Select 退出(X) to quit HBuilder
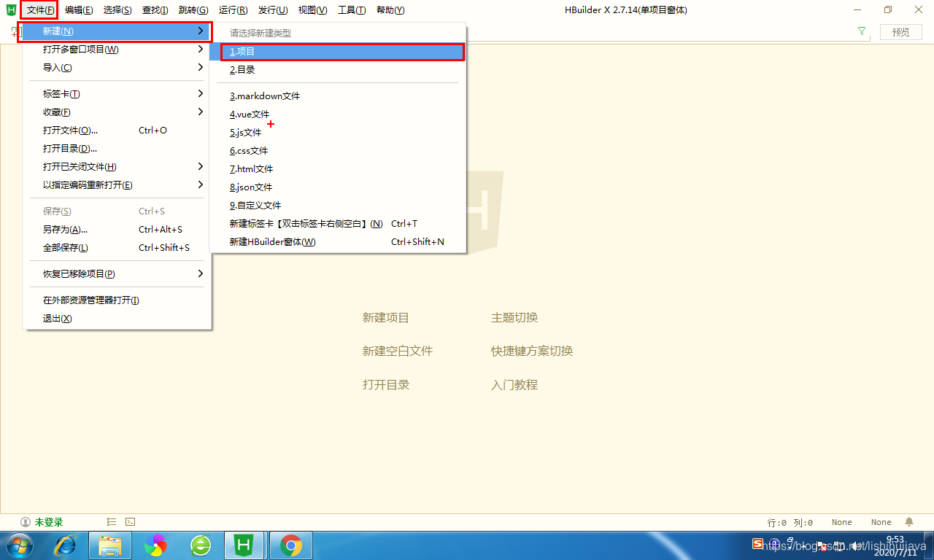The width and height of the screenshot is (934, 560). pyautogui.click(x=117, y=319)
